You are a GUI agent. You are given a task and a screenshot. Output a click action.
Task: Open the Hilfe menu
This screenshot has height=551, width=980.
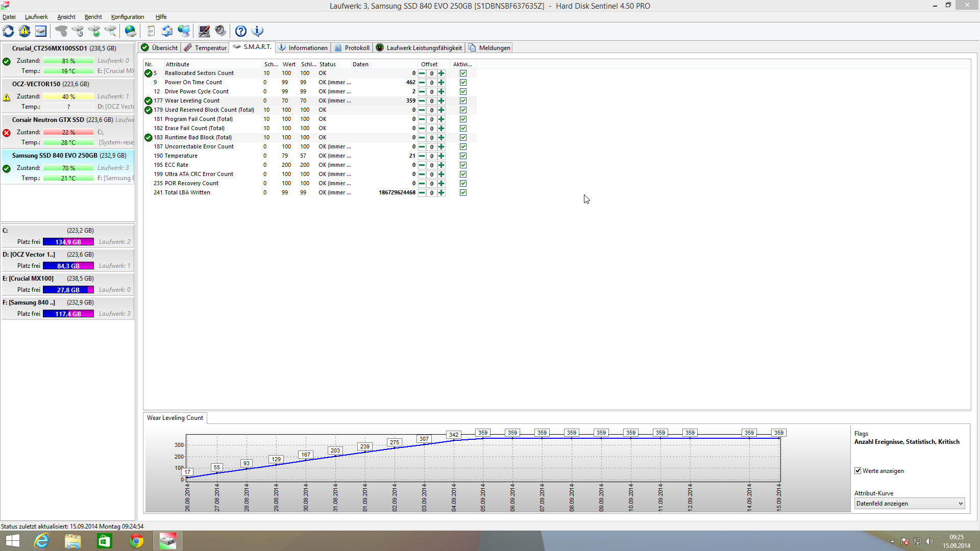click(161, 17)
